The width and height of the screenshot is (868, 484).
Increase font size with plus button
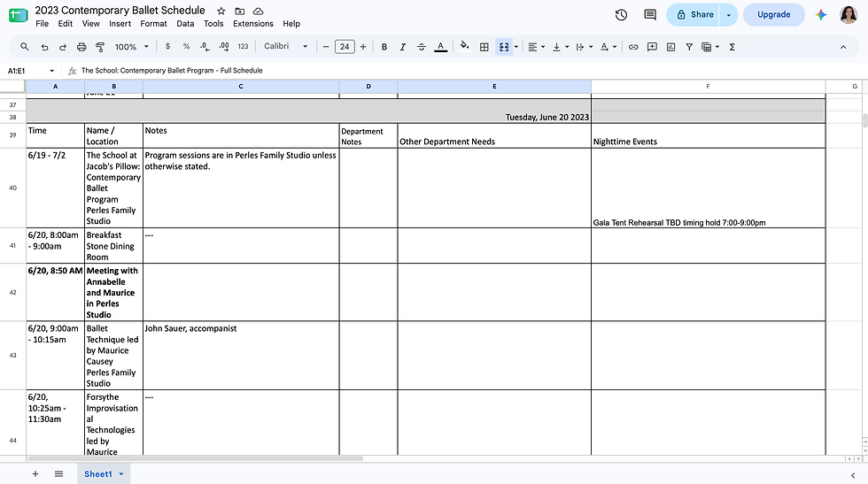[363, 47]
